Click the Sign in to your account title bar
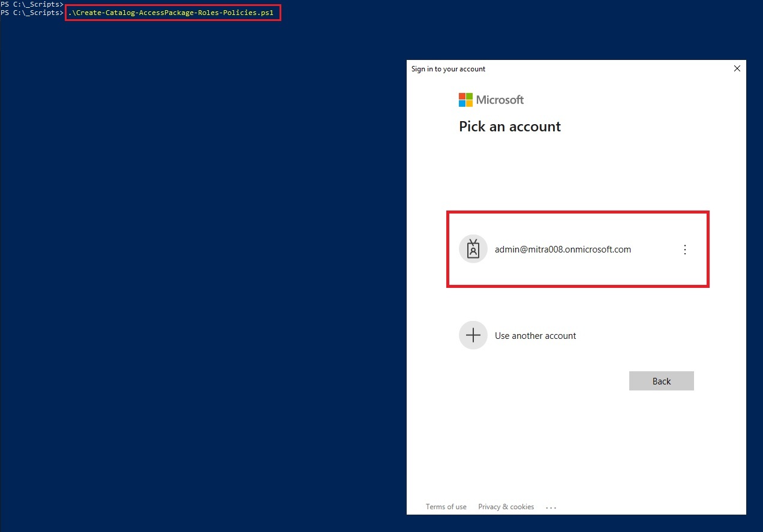Screen dimensions: 763x532 click(448, 69)
